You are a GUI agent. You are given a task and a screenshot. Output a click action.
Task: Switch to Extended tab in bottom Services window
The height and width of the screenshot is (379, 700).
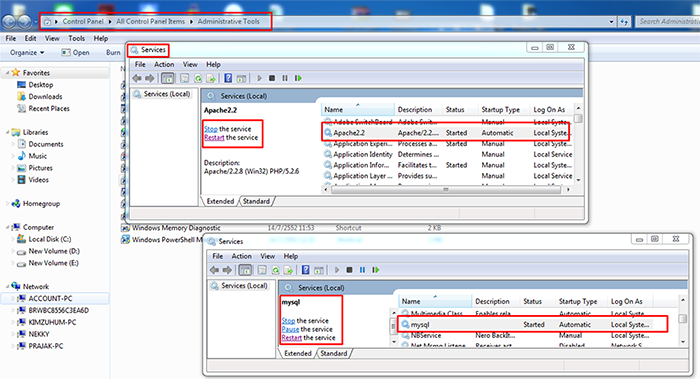(x=298, y=354)
